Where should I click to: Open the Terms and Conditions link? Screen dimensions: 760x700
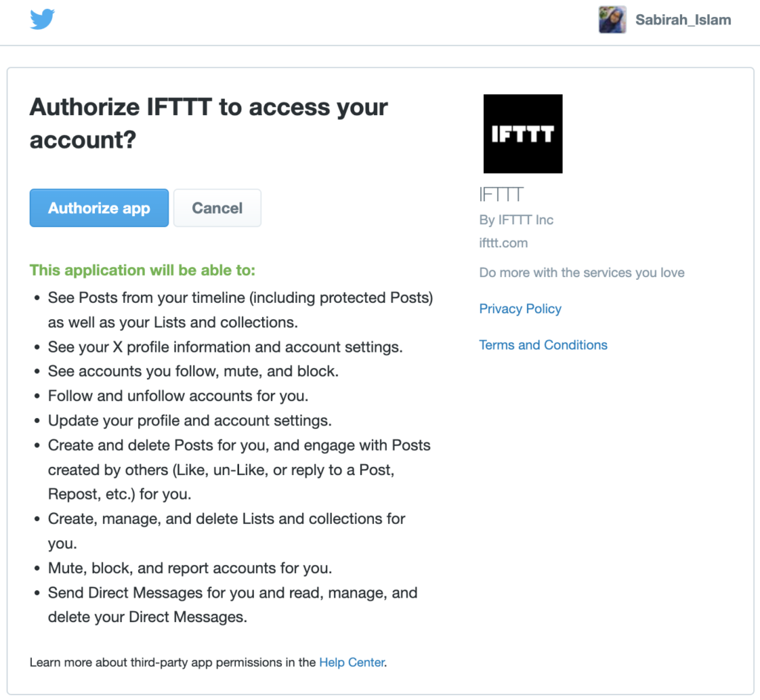(543, 345)
